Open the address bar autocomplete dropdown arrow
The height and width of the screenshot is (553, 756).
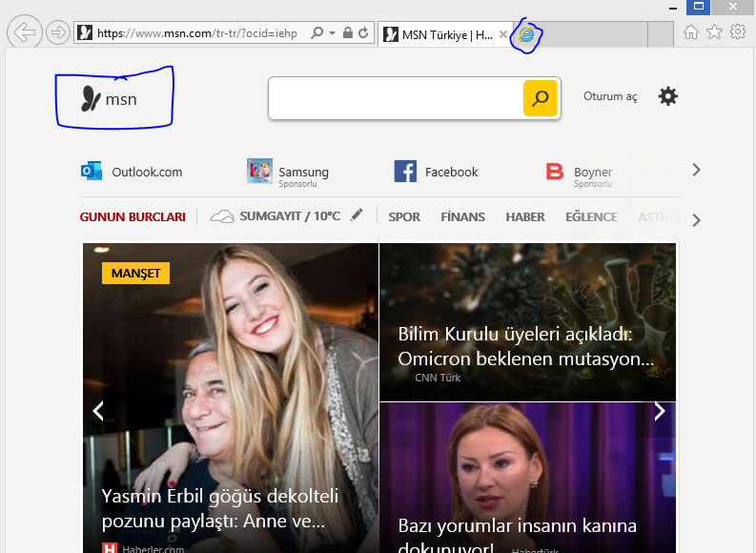(332, 33)
